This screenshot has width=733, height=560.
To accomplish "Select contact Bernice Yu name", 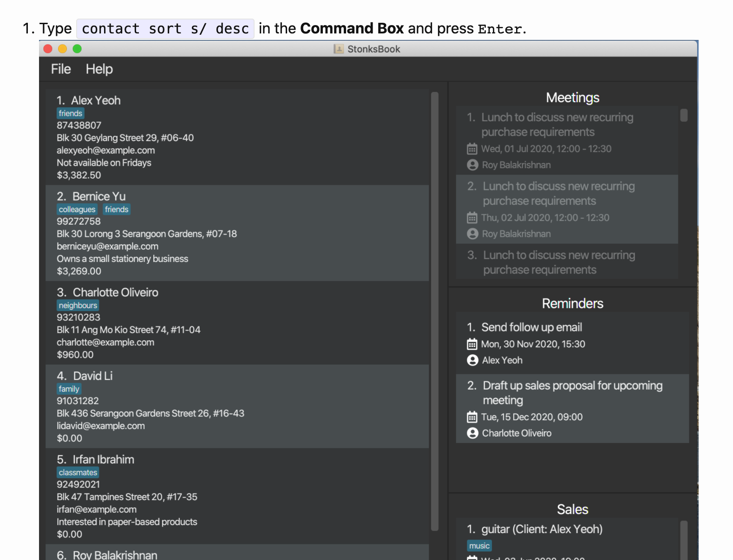I will [x=99, y=196].
